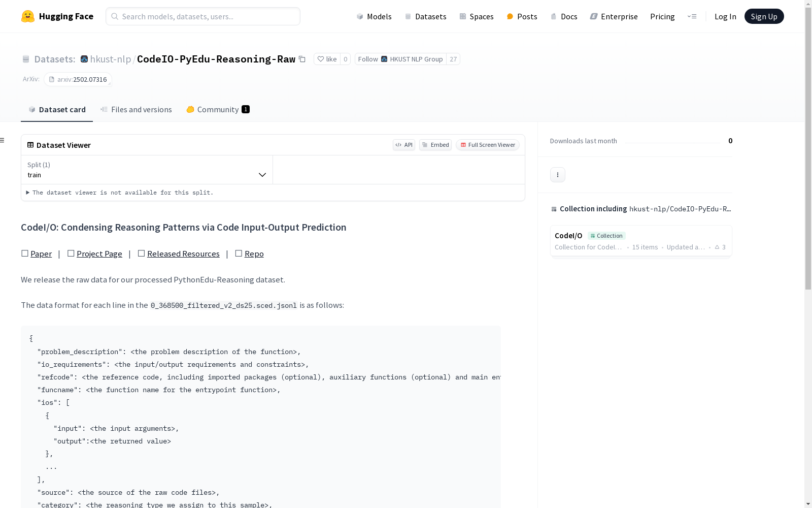Viewport: 812px width, 508px height.
Task: Open the CodeI/O collection card
Action: click(x=641, y=241)
